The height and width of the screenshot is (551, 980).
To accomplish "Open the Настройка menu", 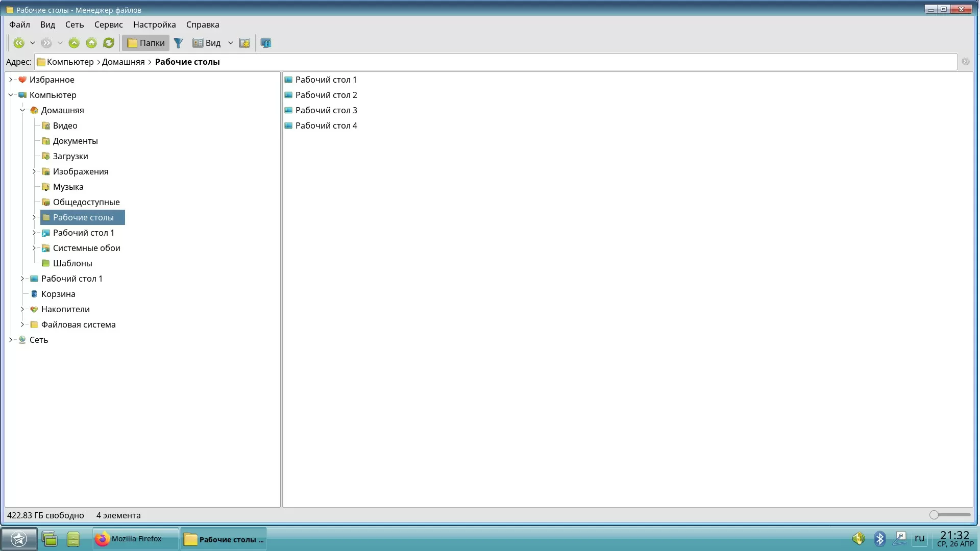I will pos(154,24).
